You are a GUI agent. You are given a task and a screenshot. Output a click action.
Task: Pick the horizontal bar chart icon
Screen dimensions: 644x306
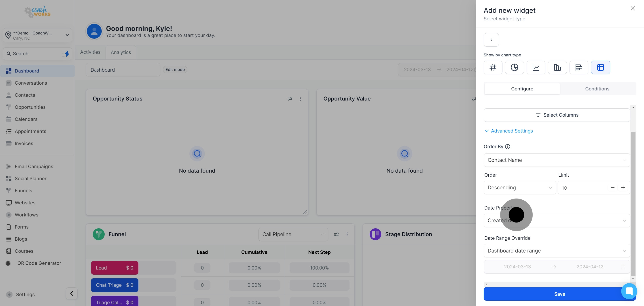pos(578,67)
